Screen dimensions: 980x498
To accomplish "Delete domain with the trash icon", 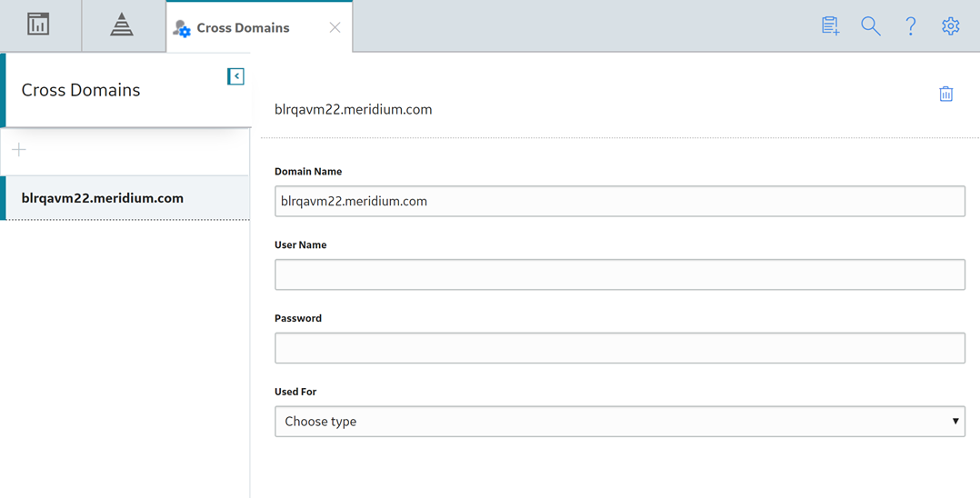I will point(946,94).
